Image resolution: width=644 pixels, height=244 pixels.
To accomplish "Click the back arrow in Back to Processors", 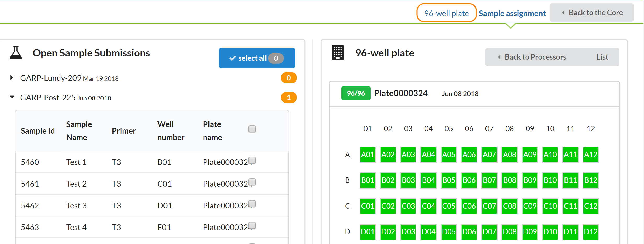I will (499, 57).
